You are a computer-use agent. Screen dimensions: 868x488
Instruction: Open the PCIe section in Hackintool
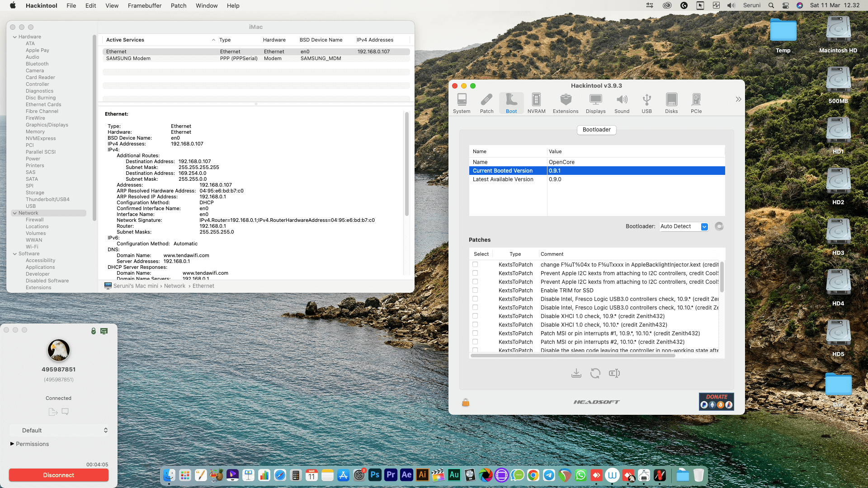[696, 103]
